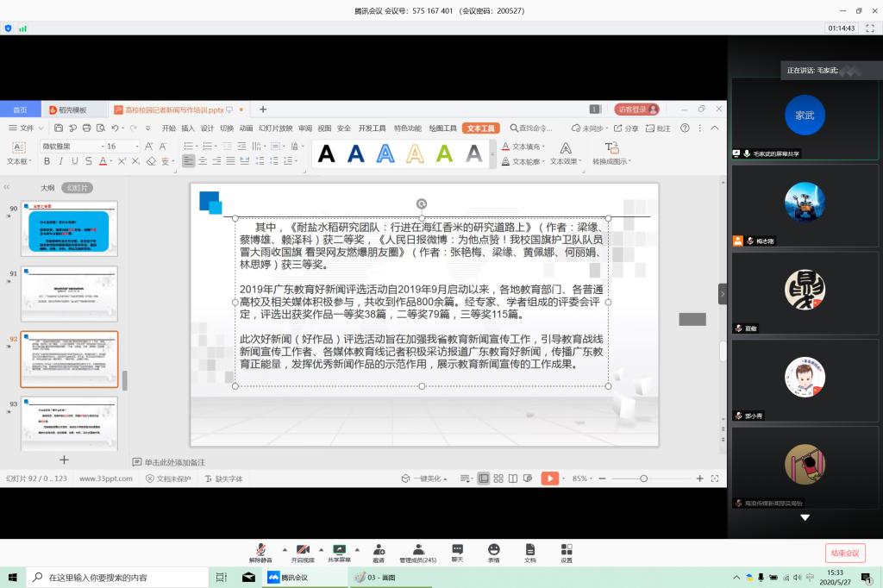Open the meeting 聊天 chat panel
This screenshot has height=588, width=883.
coord(458,549)
